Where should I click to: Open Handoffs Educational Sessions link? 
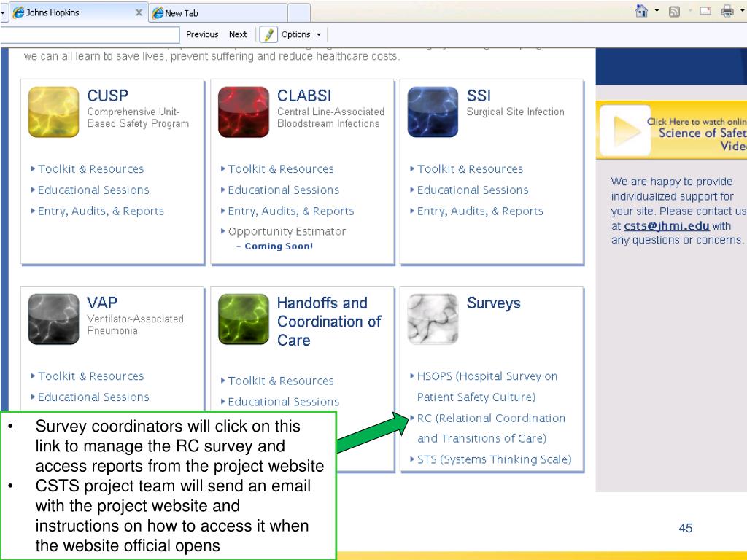point(284,402)
